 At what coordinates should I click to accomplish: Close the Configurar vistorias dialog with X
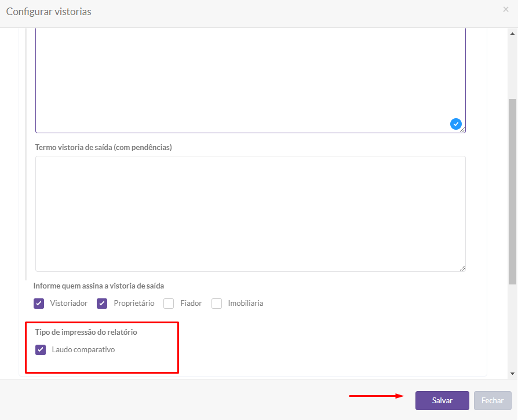pyautogui.click(x=506, y=10)
